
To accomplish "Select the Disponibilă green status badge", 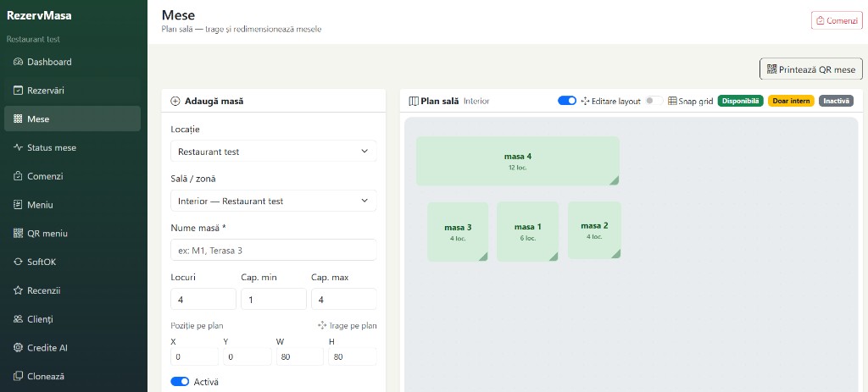I will coord(741,102).
